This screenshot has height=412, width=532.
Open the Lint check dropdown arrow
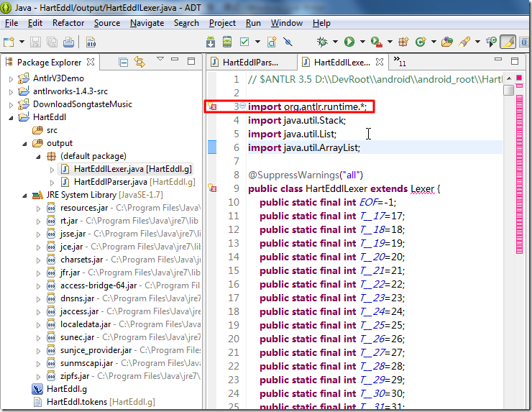[x=257, y=42]
